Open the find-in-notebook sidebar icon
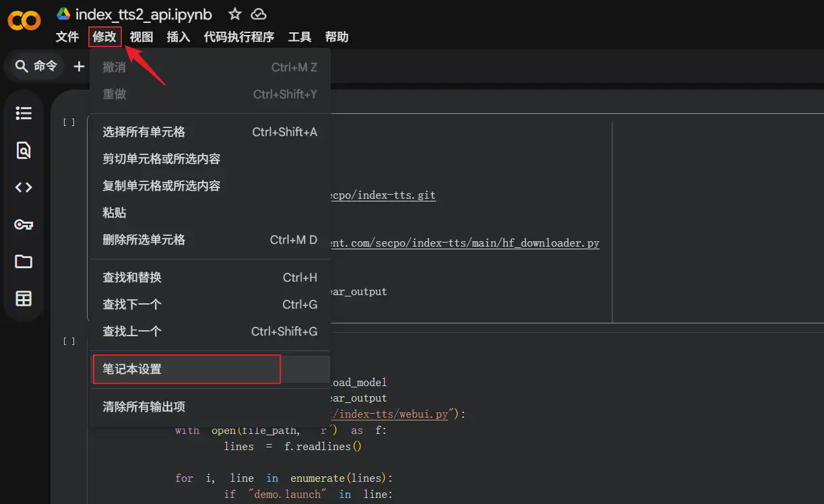This screenshot has height=504, width=824. tap(24, 150)
